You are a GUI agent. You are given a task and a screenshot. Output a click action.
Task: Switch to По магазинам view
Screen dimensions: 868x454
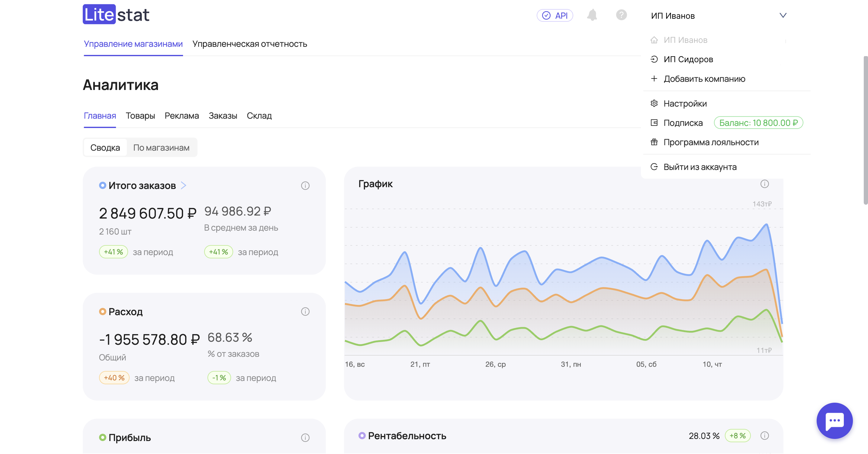tap(161, 148)
